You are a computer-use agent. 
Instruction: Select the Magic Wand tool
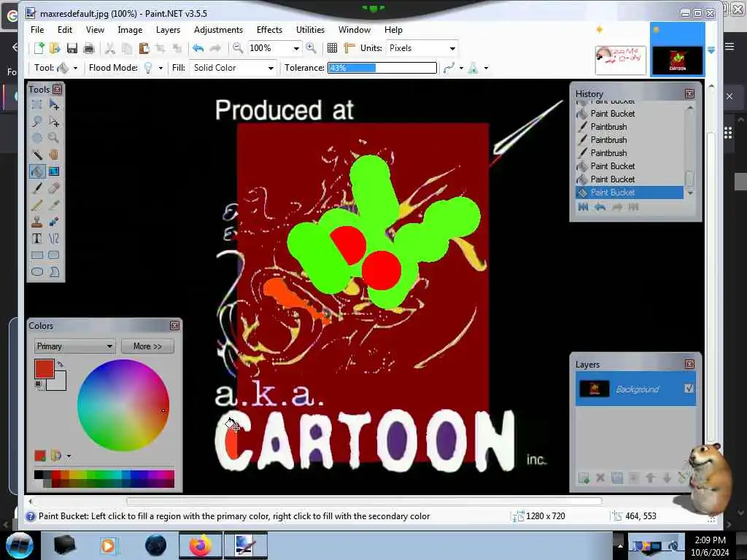point(36,155)
